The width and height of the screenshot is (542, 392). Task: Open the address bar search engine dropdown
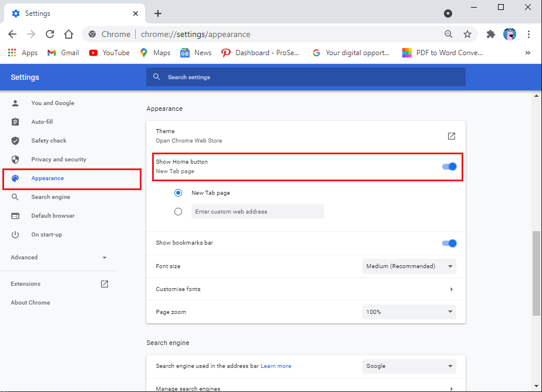(409, 366)
